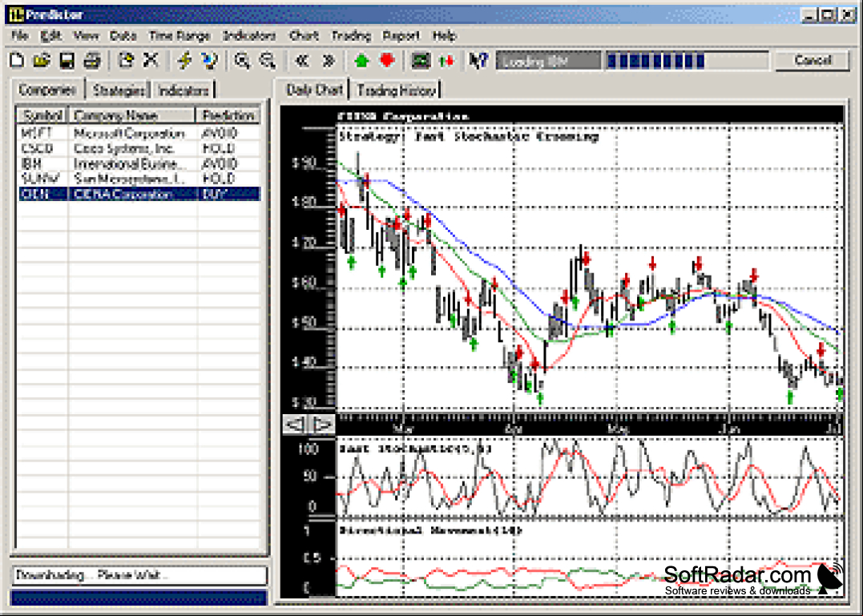
Task: Open the Chart menu
Action: pyautogui.click(x=304, y=36)
